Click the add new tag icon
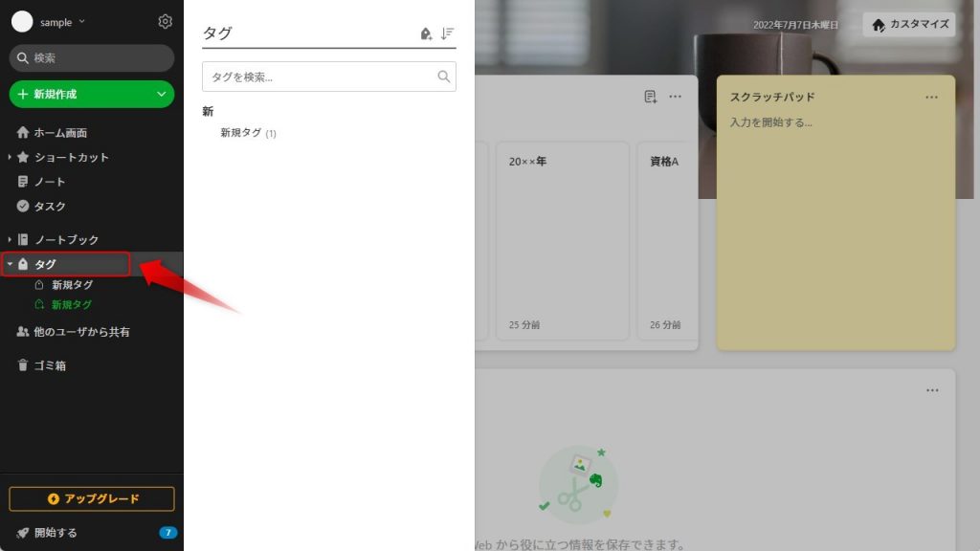Screen dimensions: 980x551 (426, 33)
